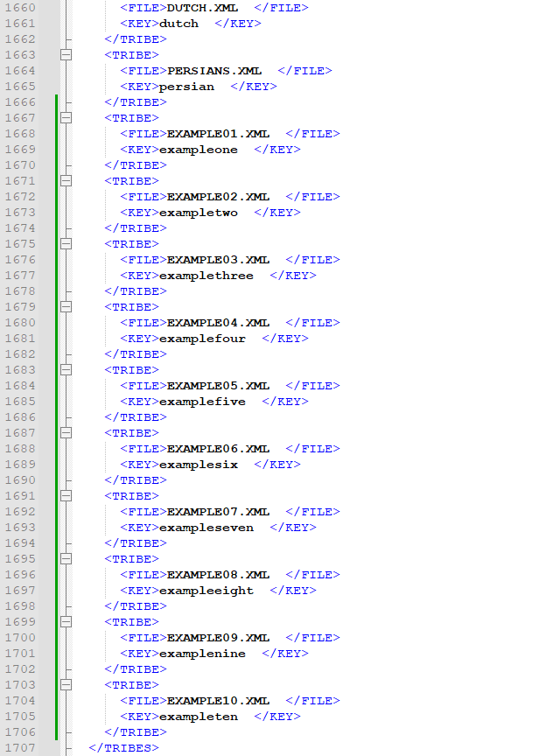Click the <FILE> tag on line 1688
Image resolution: width=546 pixels, height=756 pixels.
click(x=143, y=449)
